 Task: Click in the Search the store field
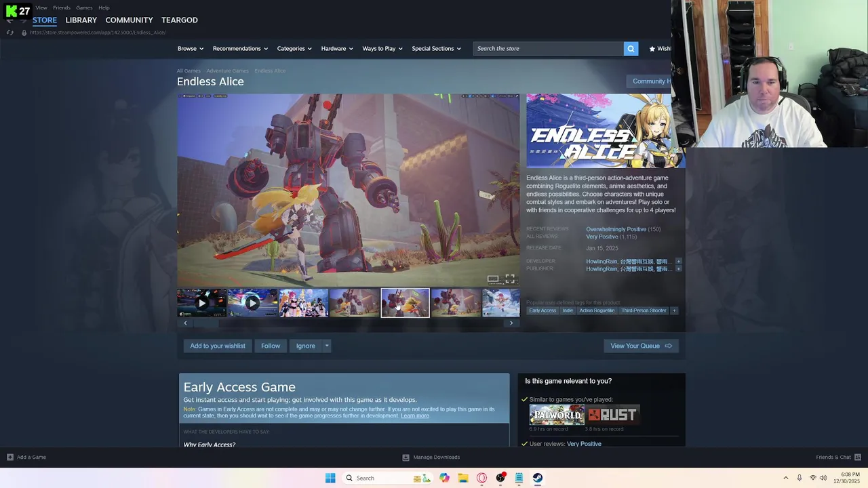click(x=548, y=49)
